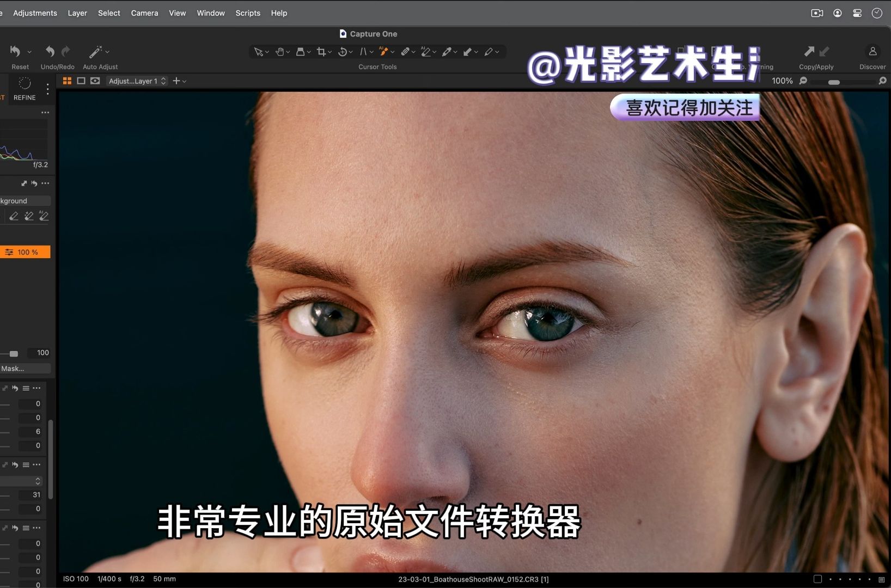Switch to the REFINE tab

click(25, 90)
